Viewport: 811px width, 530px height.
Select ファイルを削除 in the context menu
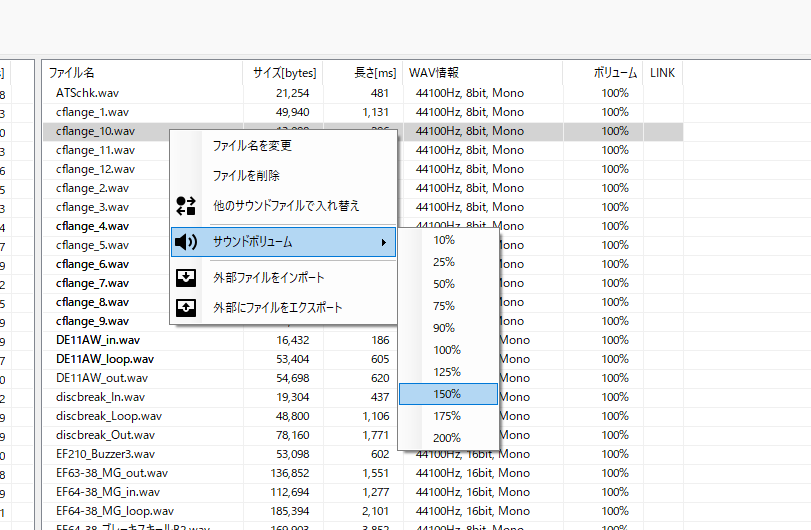pyautogui.click(x=246, y=176)
